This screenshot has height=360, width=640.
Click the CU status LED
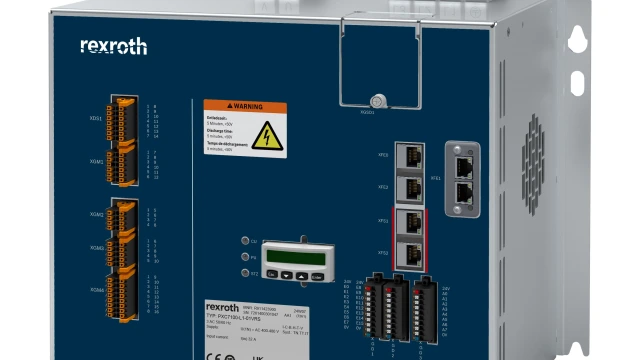245,241
